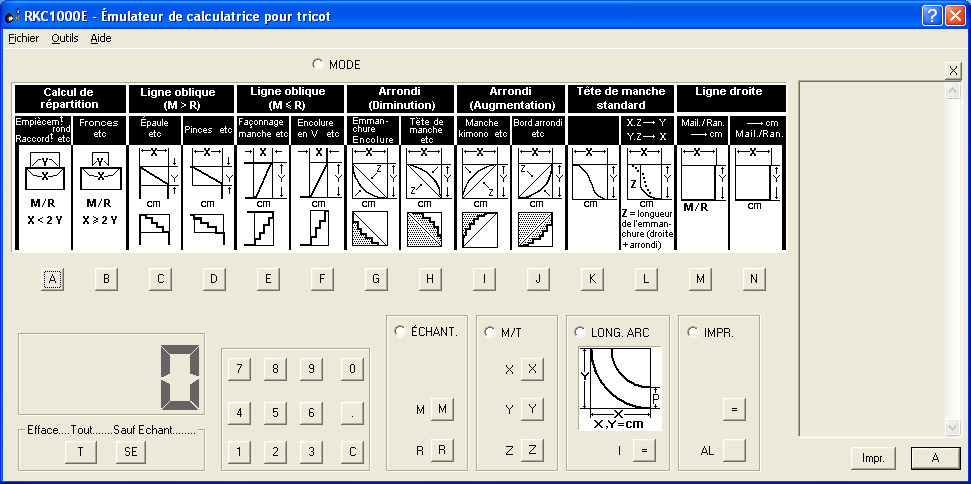
Task: Enable the ÉCHANT. radio option
Action: 401,332
